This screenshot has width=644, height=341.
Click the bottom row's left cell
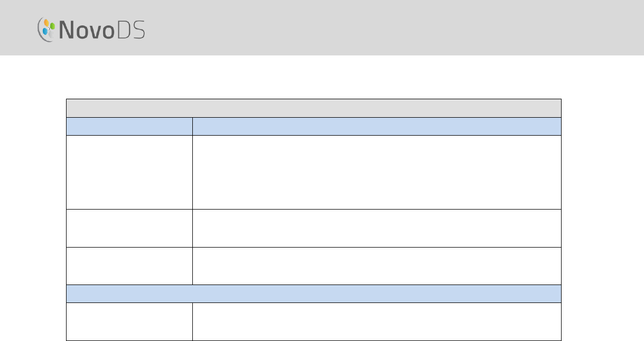(x=129, y=321)
